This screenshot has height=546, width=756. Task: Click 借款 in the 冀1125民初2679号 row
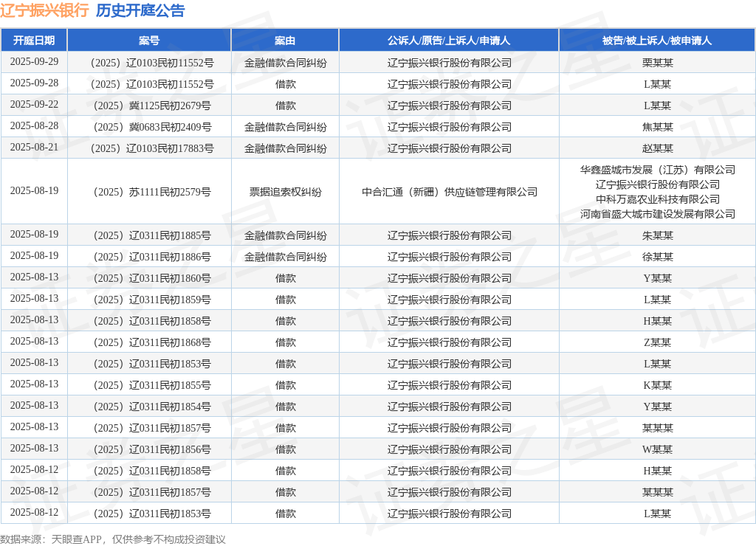tap(286, 106)
